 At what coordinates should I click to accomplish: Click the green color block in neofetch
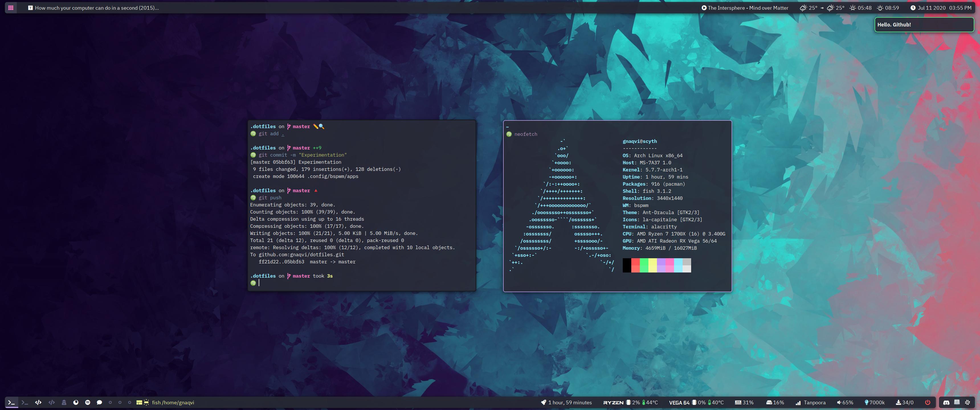coord(644,265)
